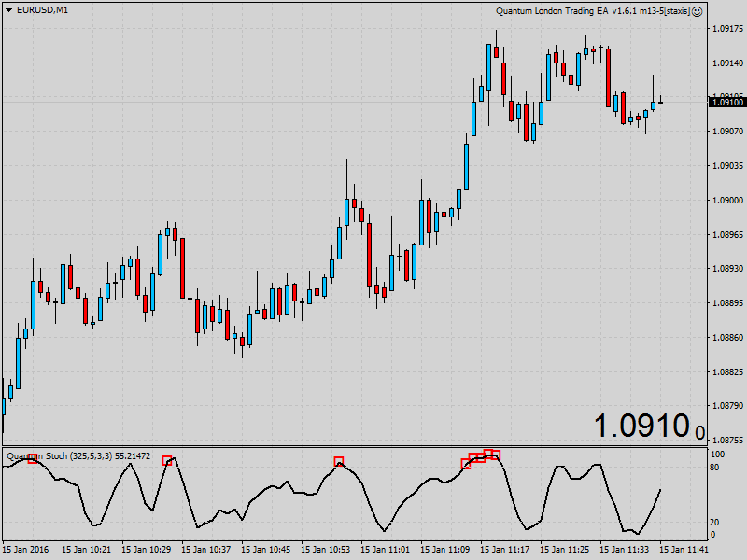747x560 pixels.
Task: Click the 15 Jan 10:45 time label
Action: [x=266, y=550]
